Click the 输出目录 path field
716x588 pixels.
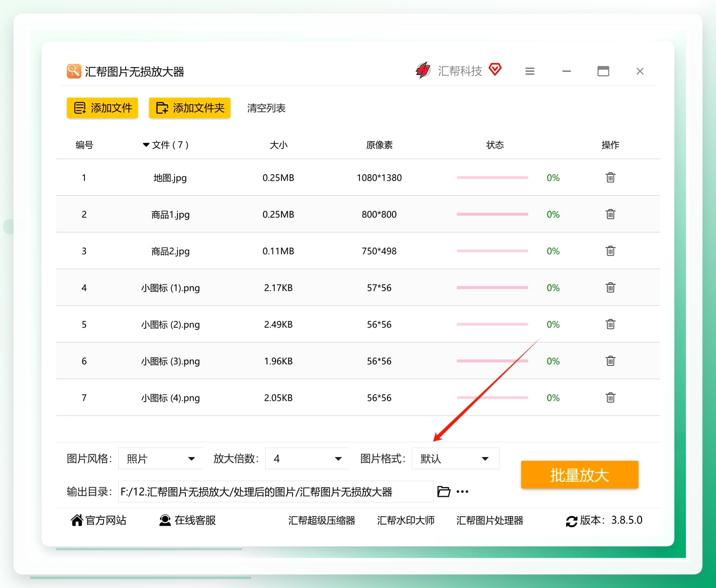tap(276, 491)
